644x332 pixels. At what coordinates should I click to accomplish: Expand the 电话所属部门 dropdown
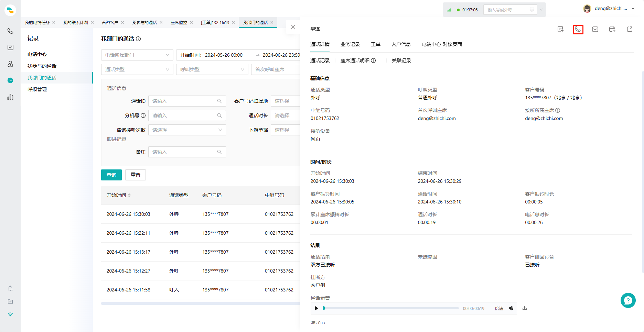[x=137, y=55]
